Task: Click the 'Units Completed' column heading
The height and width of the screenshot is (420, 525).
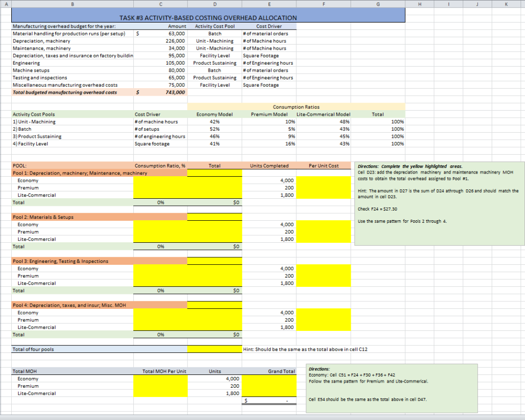Action: pos(269,166)
